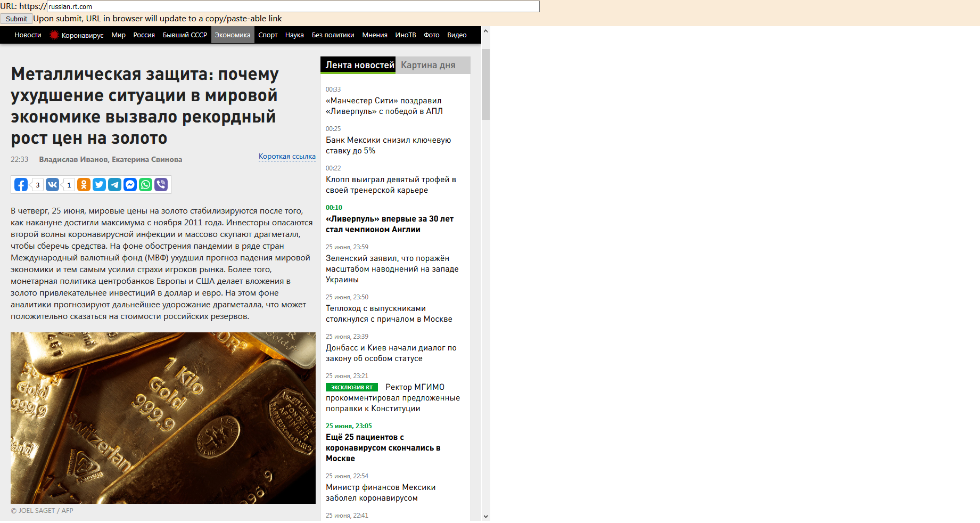This screenshot has width=980, height=523.
Task: Select the Экономика section
Action: click(233, 35)
